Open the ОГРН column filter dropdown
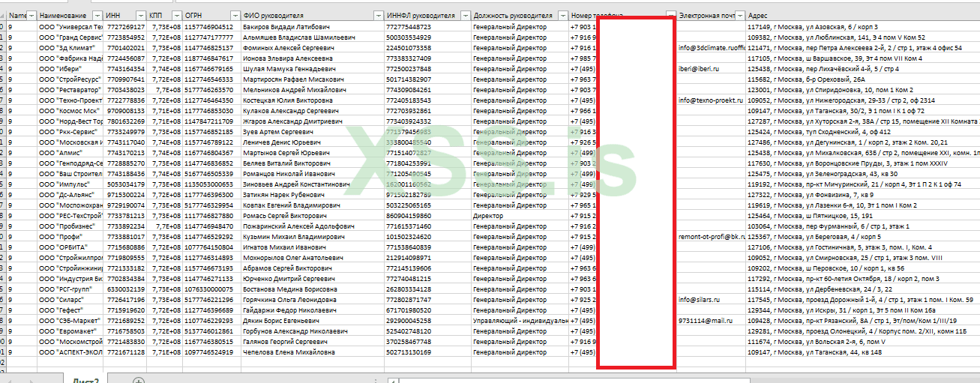The image size is (980, 383). 236,16
